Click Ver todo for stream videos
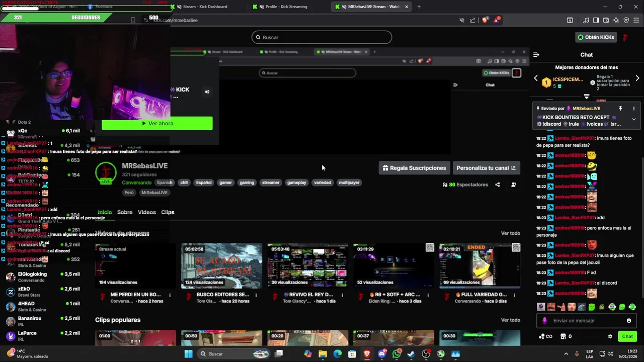 pos(511,233)
